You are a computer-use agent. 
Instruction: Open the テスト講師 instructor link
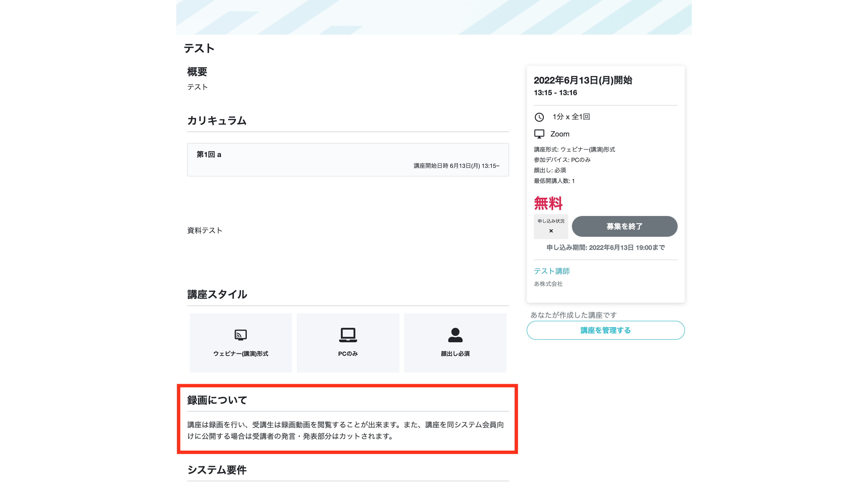click(552, 271)
